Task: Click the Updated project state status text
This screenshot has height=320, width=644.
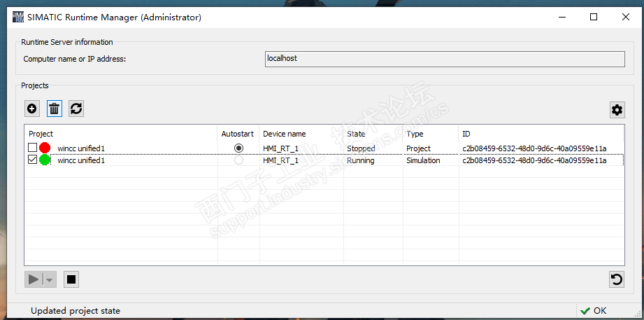Action: click(x=76, y=310)
